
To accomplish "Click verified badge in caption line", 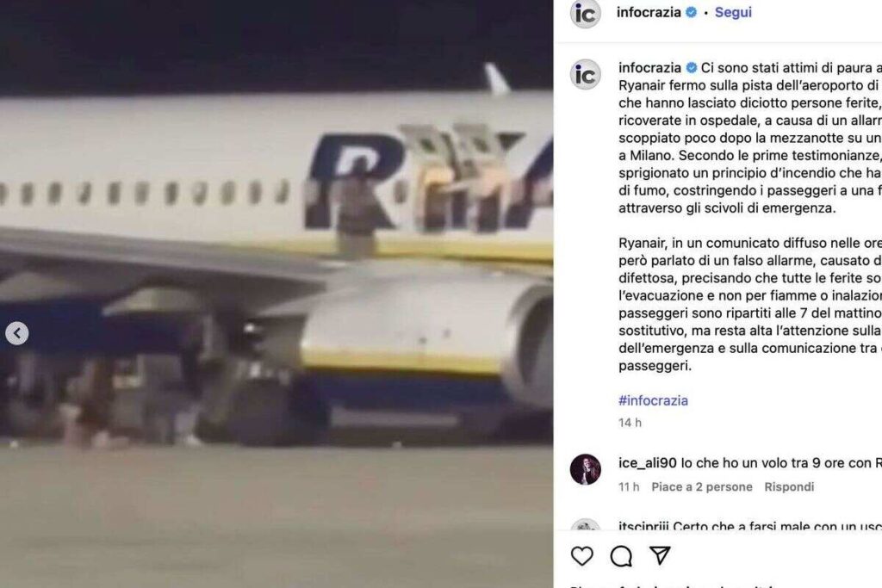I will (x=692, y=67).
